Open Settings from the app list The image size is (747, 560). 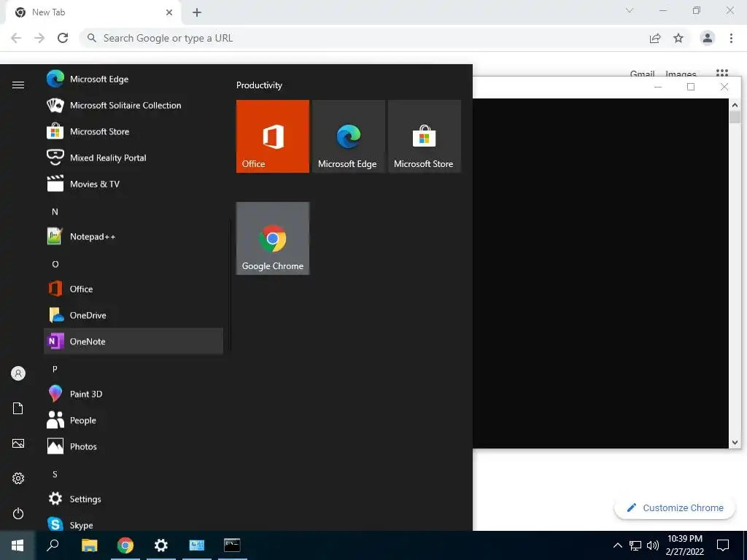coord(133,499)
